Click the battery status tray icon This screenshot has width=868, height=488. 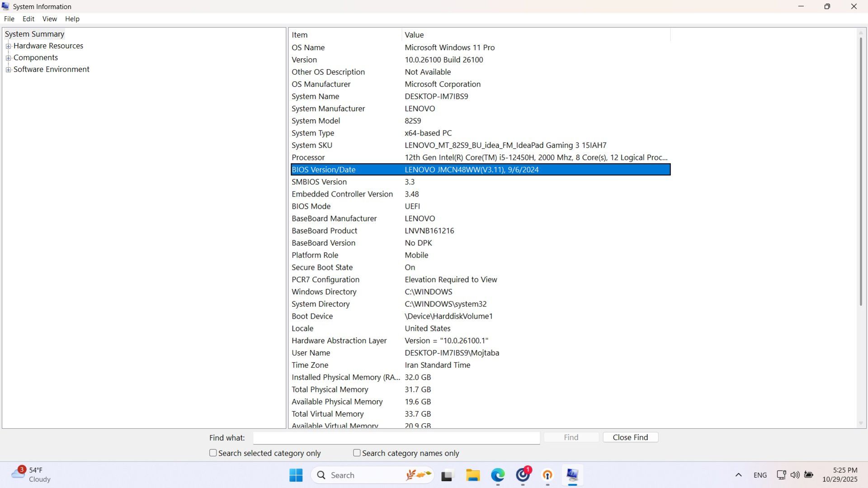[809, 475]
